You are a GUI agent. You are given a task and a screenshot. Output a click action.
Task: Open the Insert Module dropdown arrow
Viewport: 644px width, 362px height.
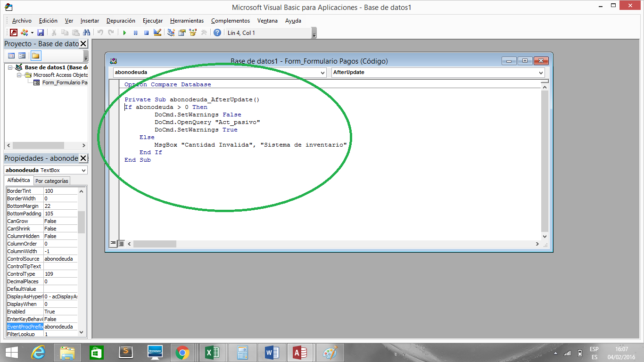pyautogui.click(x=32, y=33)
